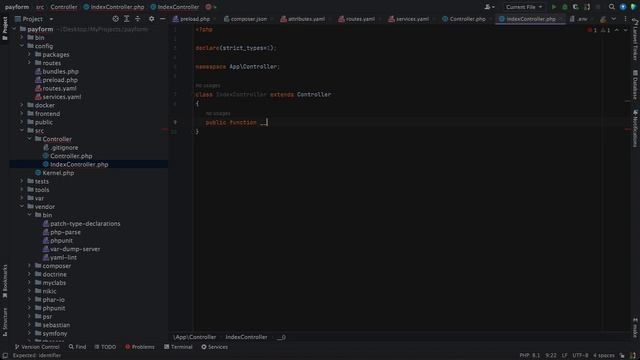640x360 pixels.
Task: Switch to the attributes.yaml tab
Action: (303, 19)
